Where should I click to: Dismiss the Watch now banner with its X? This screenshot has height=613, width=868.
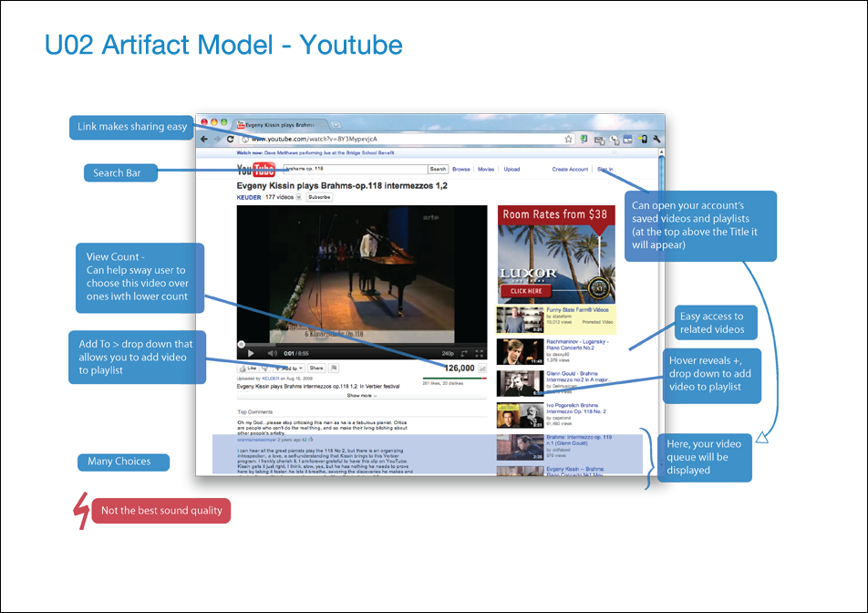coord(614,153)
